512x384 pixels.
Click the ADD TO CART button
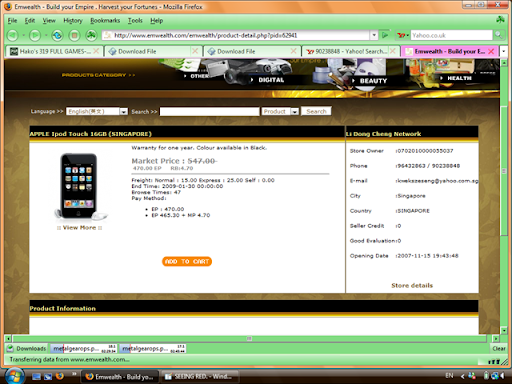(x=187, y=261)
